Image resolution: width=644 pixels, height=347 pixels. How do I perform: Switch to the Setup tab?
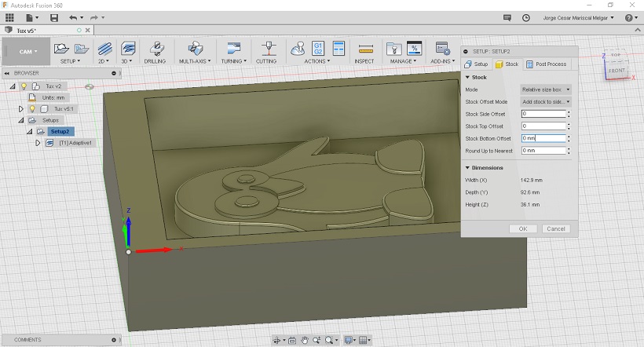point(477,64)
